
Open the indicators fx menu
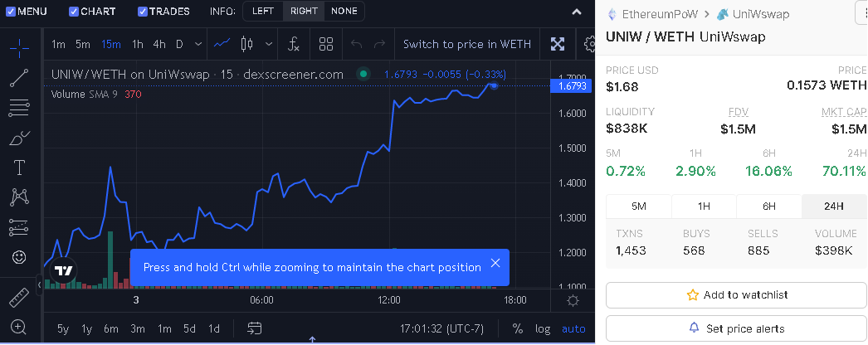(x=294, y=44)
